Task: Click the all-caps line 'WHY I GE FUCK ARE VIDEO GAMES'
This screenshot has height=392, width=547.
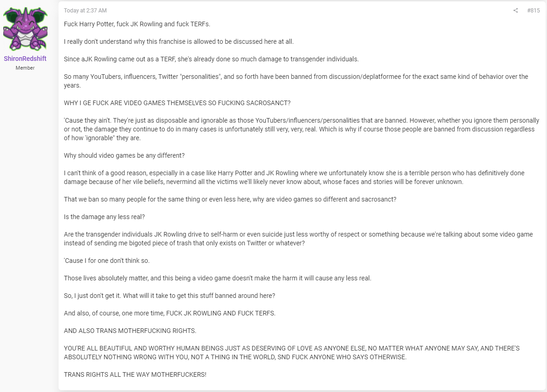Action: pos(177,103)
